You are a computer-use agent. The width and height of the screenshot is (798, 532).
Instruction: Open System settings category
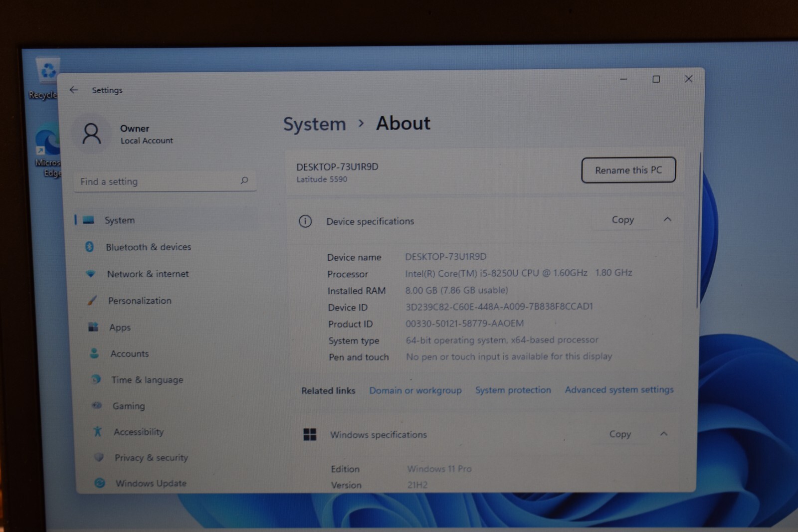click(165, 220)
